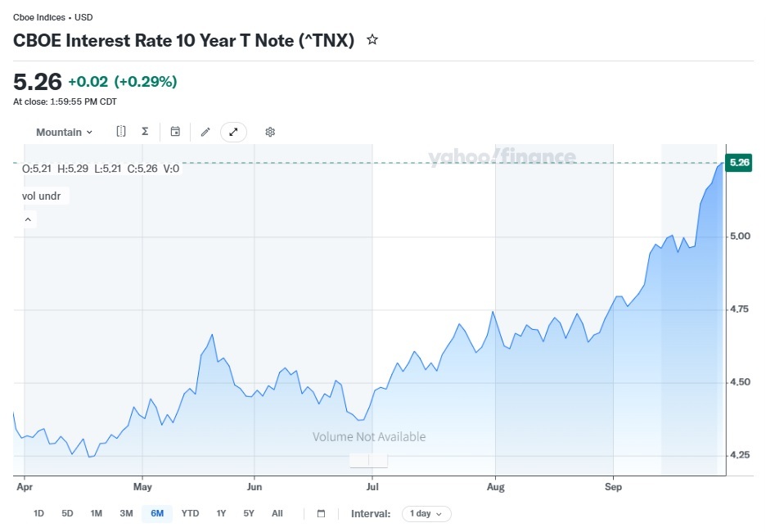Choose the All time range

click(277, 513)
